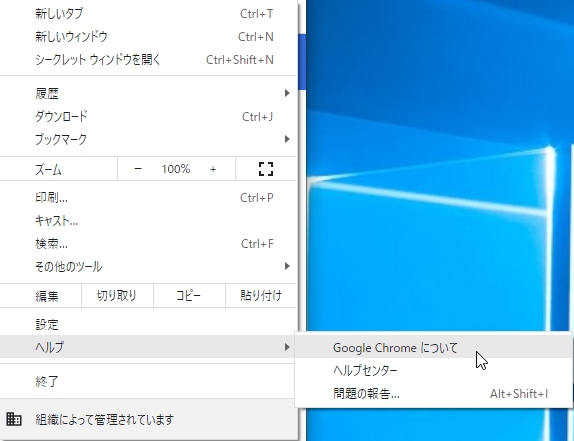Viewport: 574px width, 441px height.
Task: Zoom out with the minus button
Action: pos(138,169)
